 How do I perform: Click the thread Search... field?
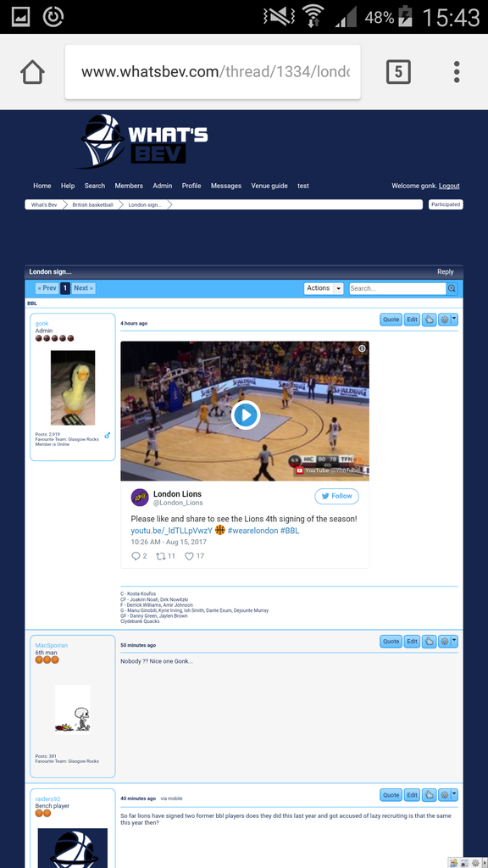tap(397, 288)
